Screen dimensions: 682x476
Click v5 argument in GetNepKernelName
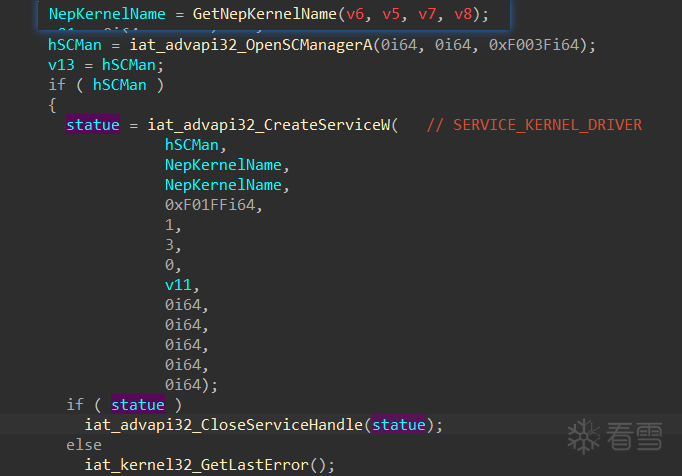coord(391,14)
